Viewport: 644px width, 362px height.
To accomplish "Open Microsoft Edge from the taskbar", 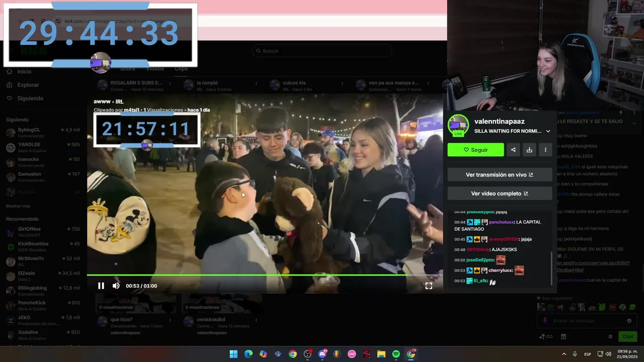I will [x=249, y=354].
